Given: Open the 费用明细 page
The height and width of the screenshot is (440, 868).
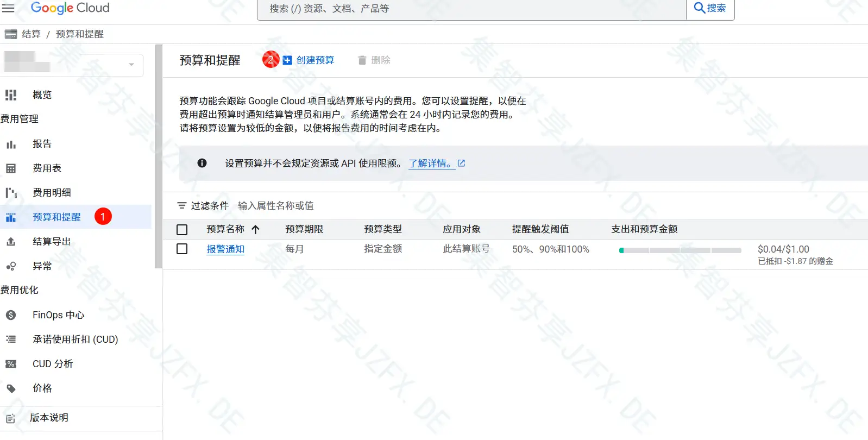Looking at the screenshot, I should point(52,193).
